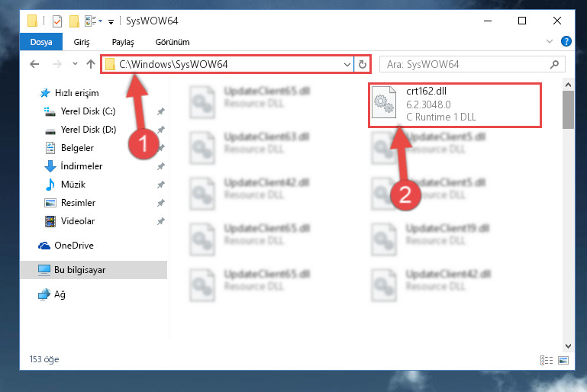The width and height of the screenshot is (587, 392).
Task: Click the vertical scrollbar down arrow
Action: [568, 346]
